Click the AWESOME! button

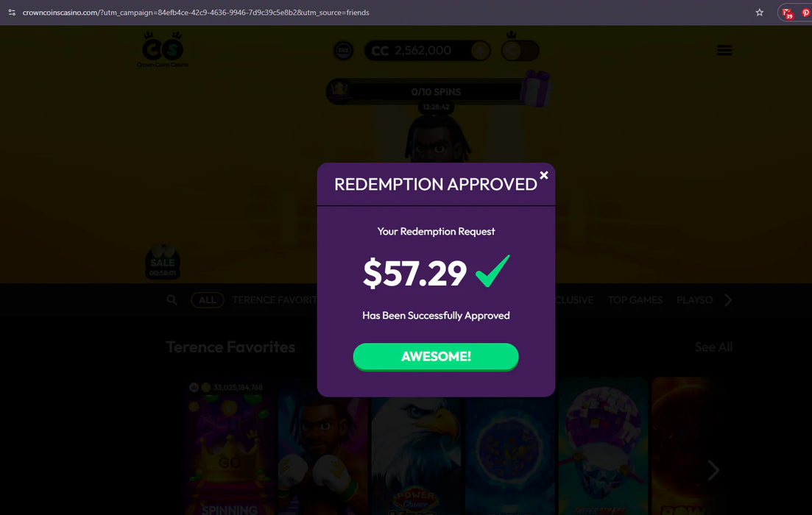[x=436, y=356]
